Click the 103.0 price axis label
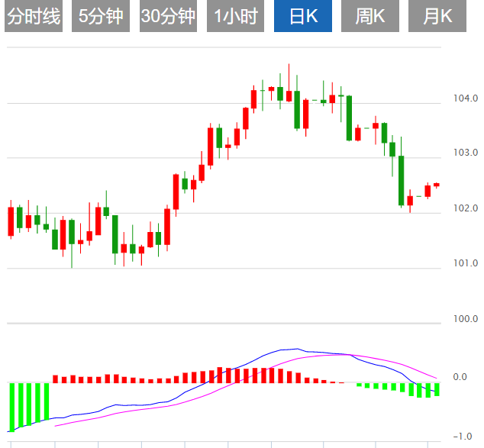484x448 pixels. (465, 153)
